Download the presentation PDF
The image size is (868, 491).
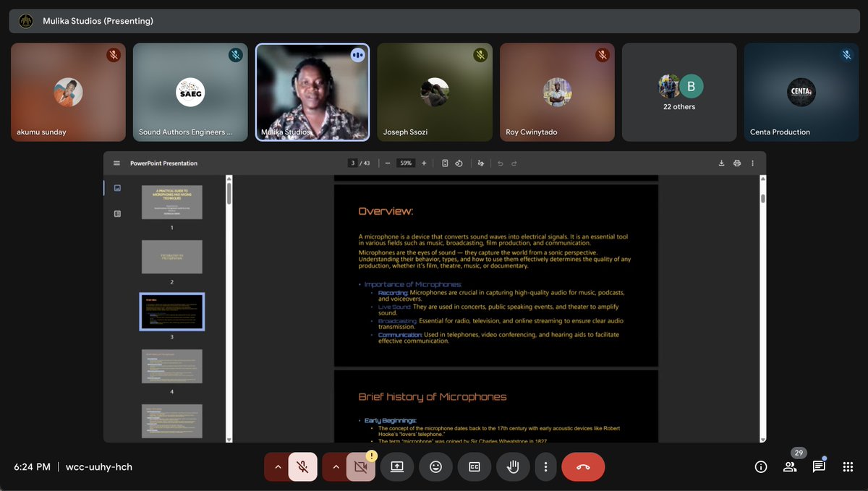click(721, 163)
